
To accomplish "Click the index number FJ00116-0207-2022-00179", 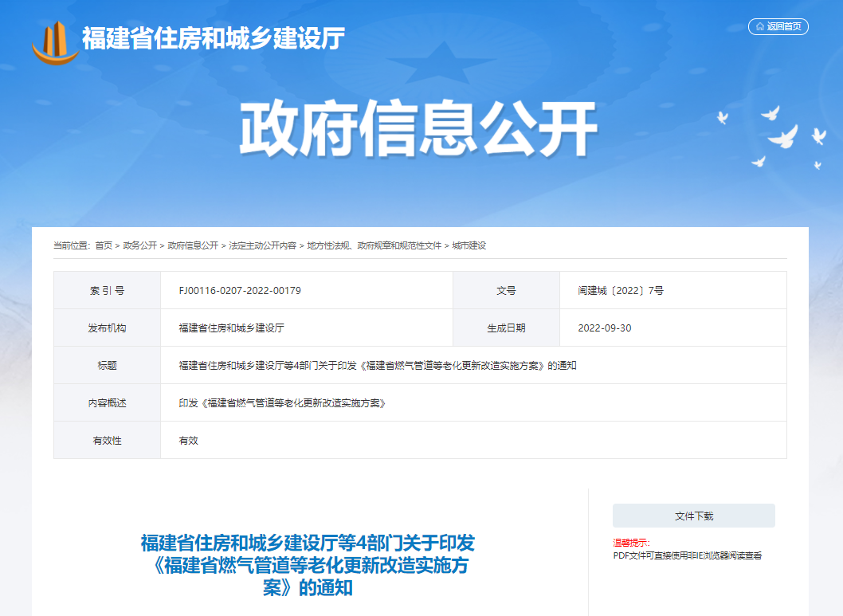I will pyautogui.click(x=240, y=291).
